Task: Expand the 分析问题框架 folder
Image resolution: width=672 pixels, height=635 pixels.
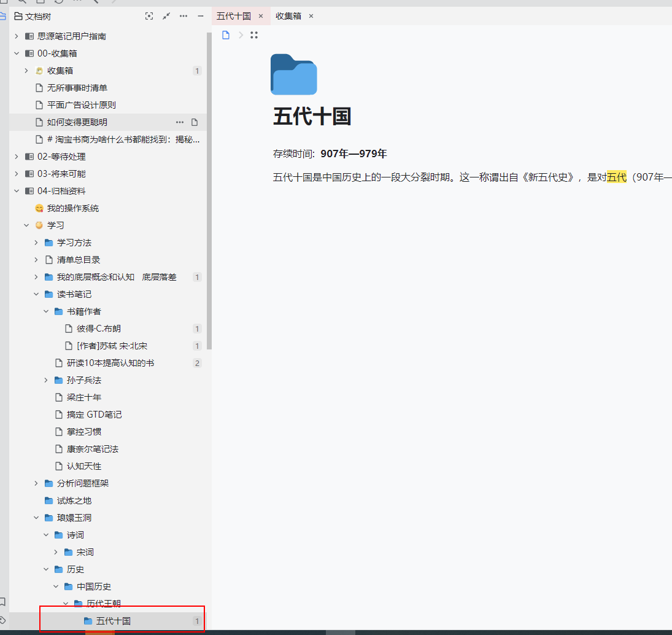Action: coord(36,483)
